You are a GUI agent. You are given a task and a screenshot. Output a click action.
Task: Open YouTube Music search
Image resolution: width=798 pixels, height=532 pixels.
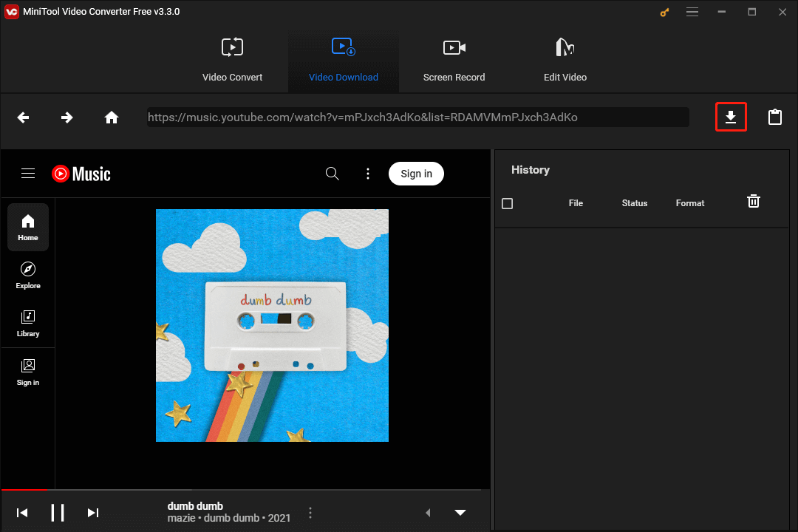pos(332,174)
